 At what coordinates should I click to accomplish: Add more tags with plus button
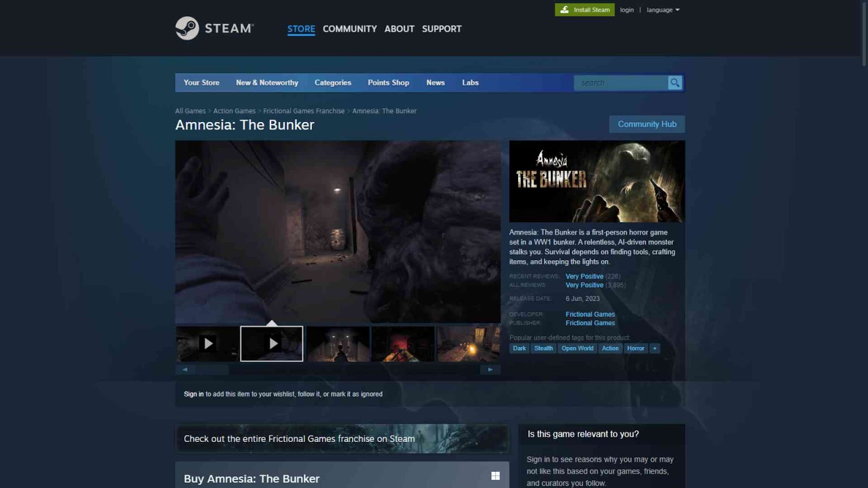point(655,349)
